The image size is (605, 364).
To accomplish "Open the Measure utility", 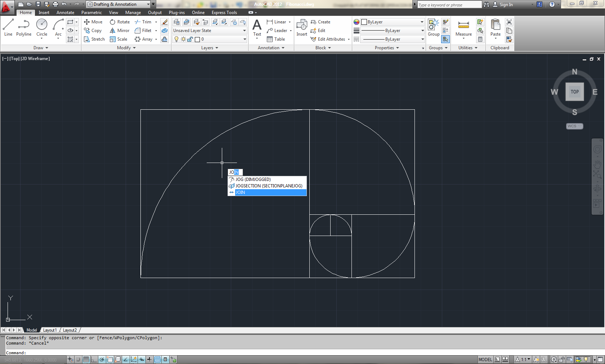I will click(463, 28).
